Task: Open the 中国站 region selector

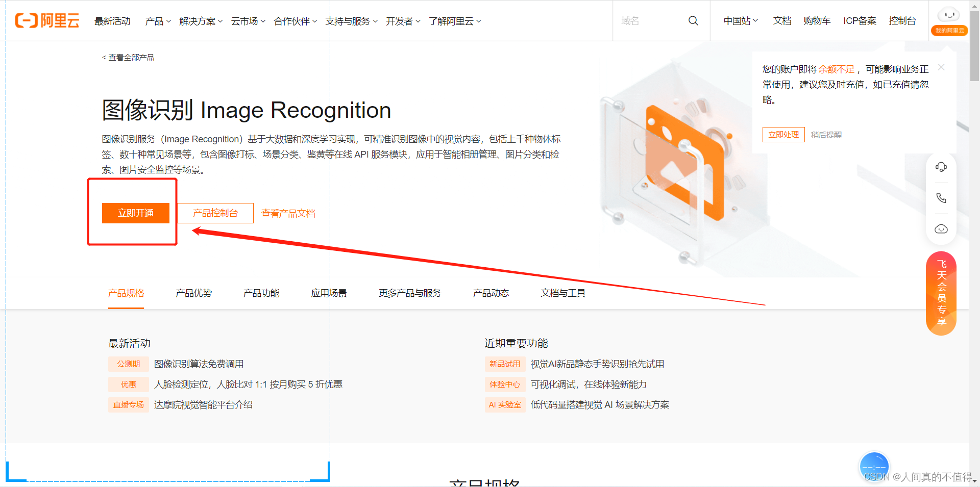Action: (741, 21)
